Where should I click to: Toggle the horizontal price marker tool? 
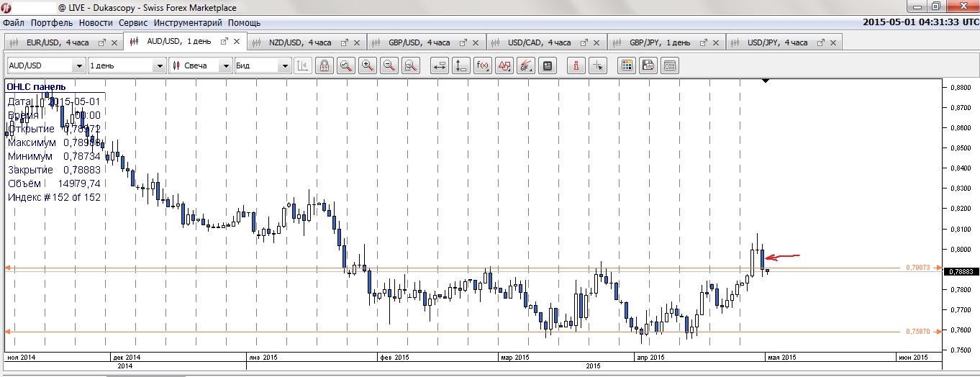(440, 66)
